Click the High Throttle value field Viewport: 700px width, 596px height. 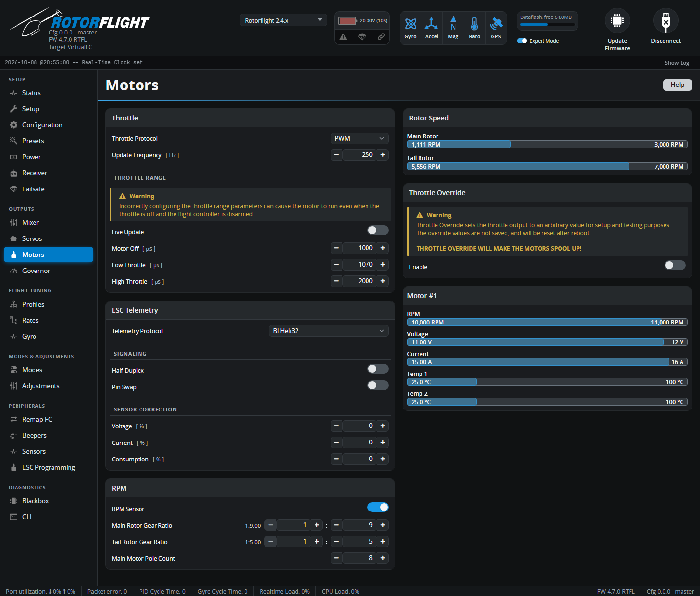pos(360,281)
